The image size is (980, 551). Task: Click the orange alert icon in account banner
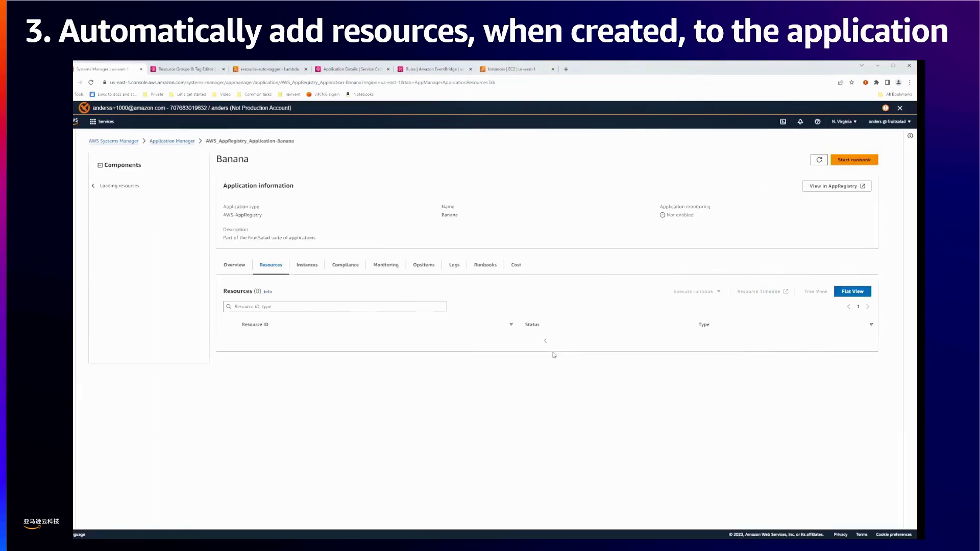(x=886, y=108)
